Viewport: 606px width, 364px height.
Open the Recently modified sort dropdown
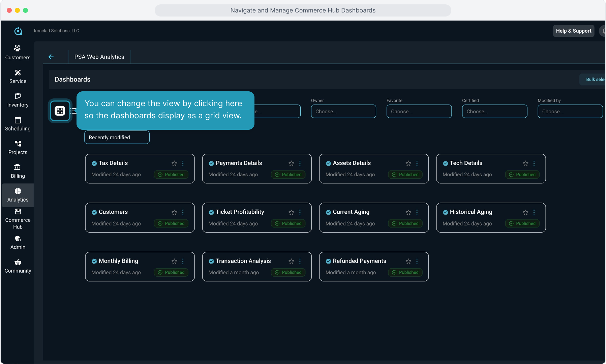(x=117, y=138)
